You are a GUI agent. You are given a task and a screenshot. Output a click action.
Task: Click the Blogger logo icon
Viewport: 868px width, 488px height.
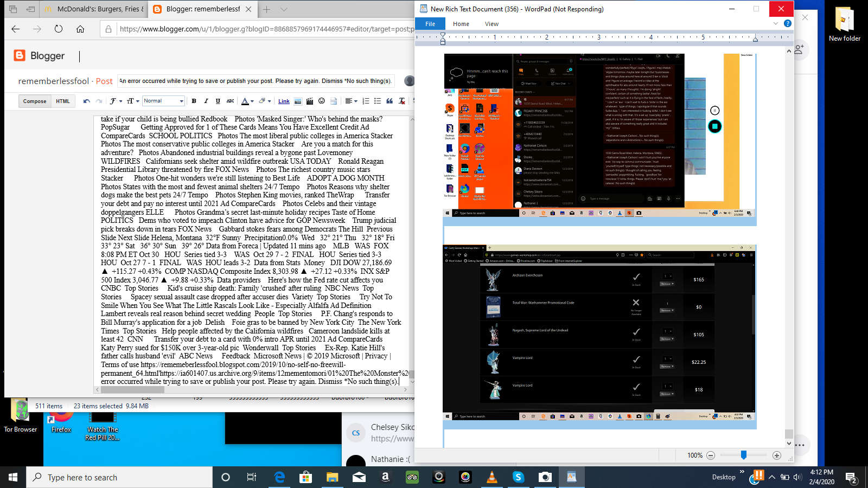point(20,55)
